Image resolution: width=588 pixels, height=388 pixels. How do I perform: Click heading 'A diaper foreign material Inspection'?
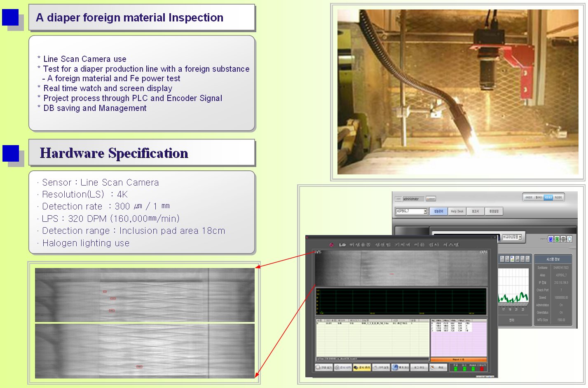(129, 18)
